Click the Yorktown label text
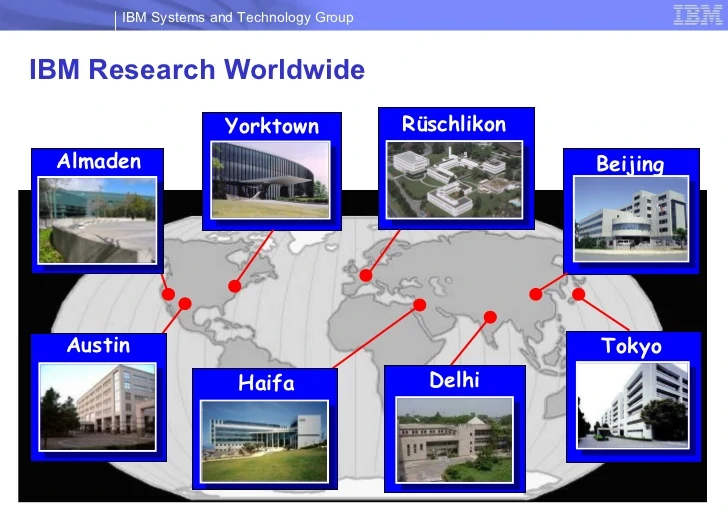Viewport: 728px width, 511px height. click(272, 126)
